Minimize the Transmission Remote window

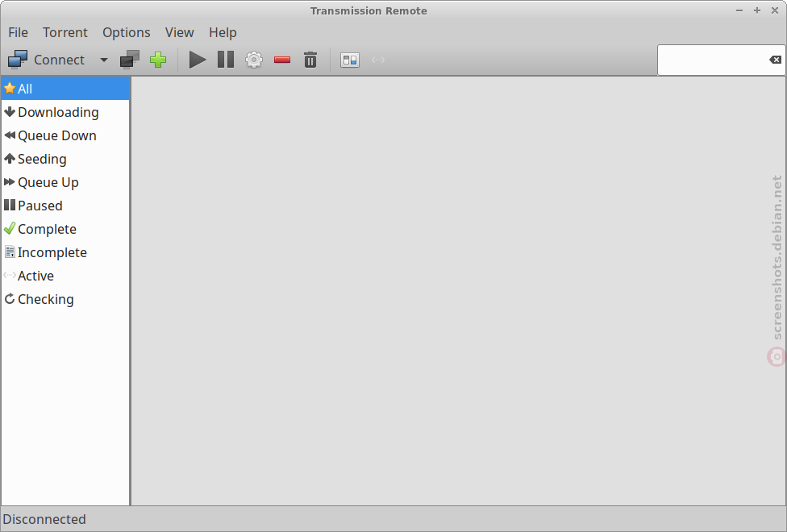point(739,10)
